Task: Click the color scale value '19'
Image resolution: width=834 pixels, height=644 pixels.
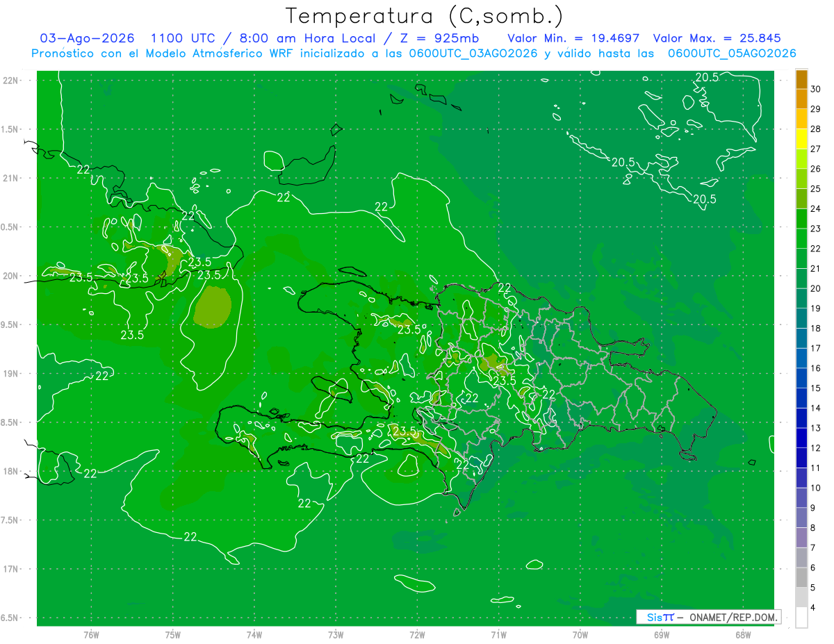Action: click(815, 308)
